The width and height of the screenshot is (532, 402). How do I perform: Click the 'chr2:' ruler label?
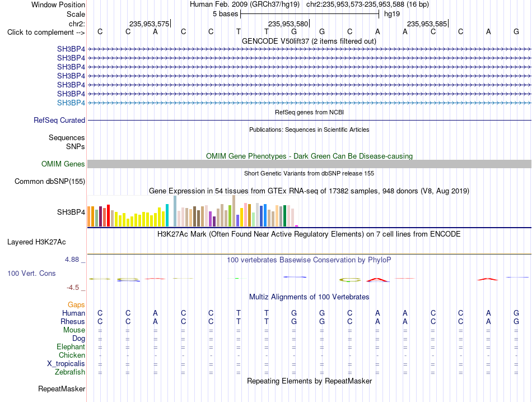point(77,24)
